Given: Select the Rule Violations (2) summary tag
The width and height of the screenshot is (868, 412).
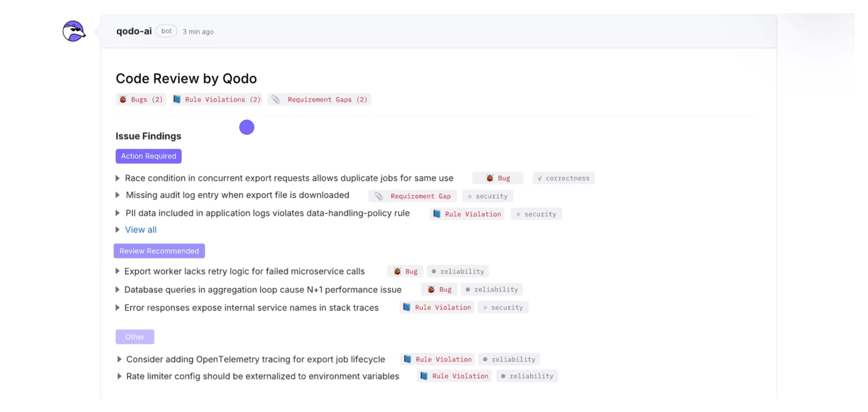Looking at the screenshot, I should (x=217, y=100).
